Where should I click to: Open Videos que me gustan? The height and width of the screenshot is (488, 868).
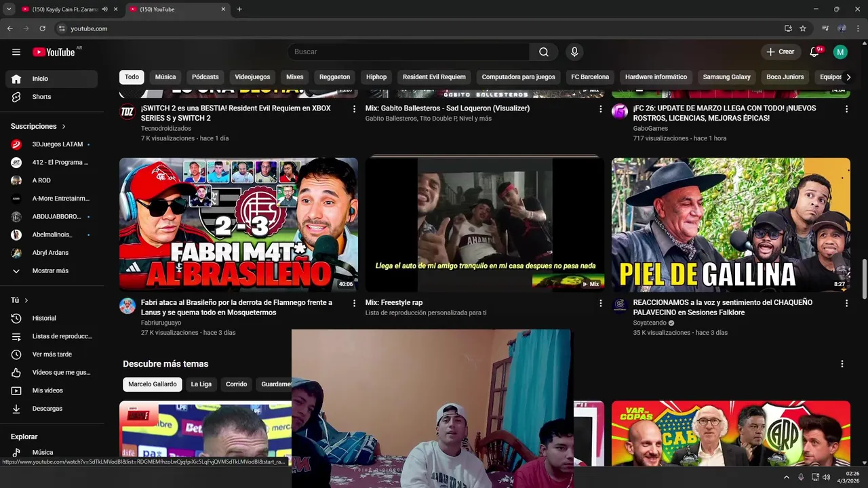[x=52, y=373]
